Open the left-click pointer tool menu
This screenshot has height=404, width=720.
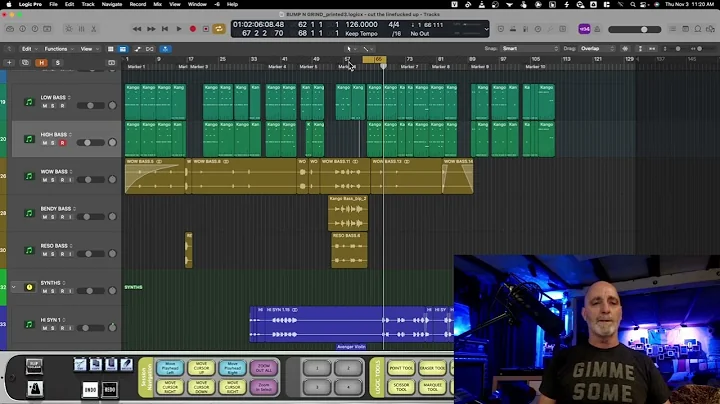[x=351, y=49]
